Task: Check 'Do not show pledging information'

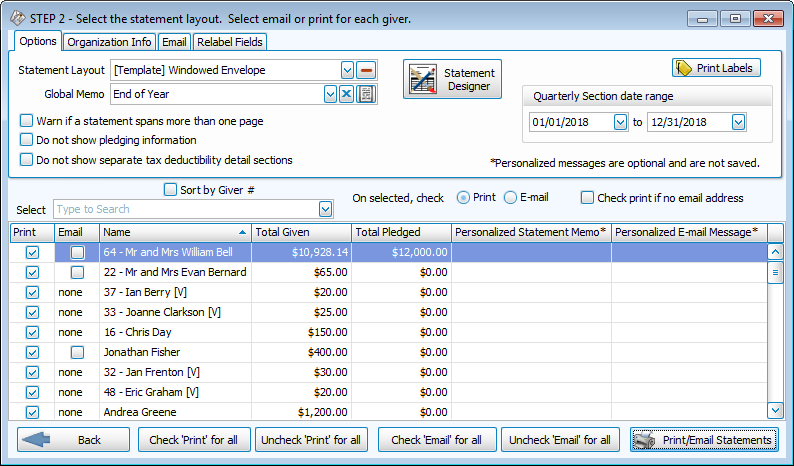Action: (x=27, y=140)
